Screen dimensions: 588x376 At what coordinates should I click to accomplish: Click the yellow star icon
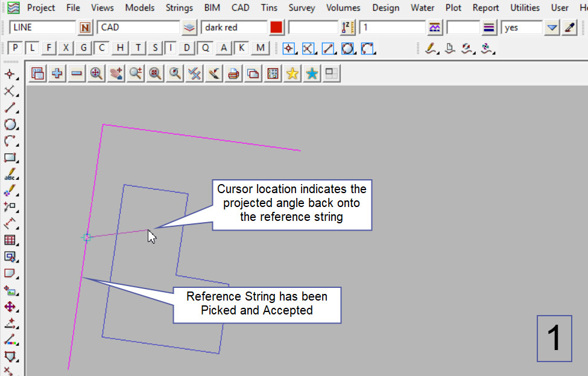(292, 74)
